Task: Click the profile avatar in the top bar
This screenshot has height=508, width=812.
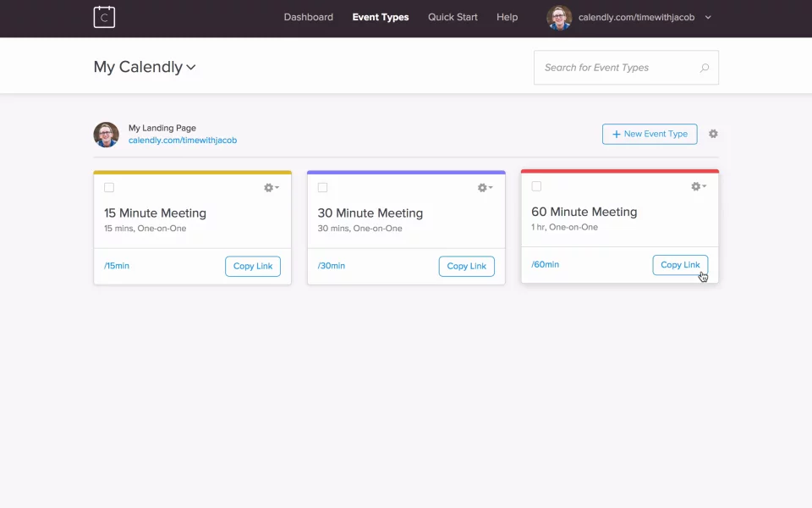Action: click(x=559, y=18)
